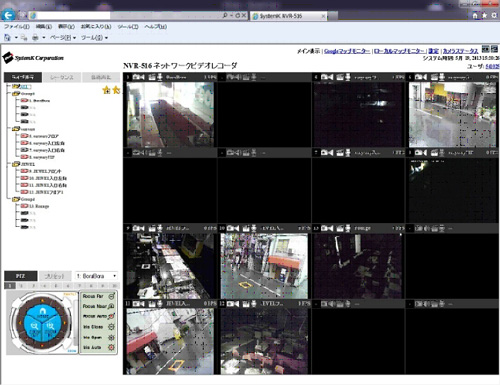
Task: Select camera 13. Rouge in tree
Action: (35, 206)
